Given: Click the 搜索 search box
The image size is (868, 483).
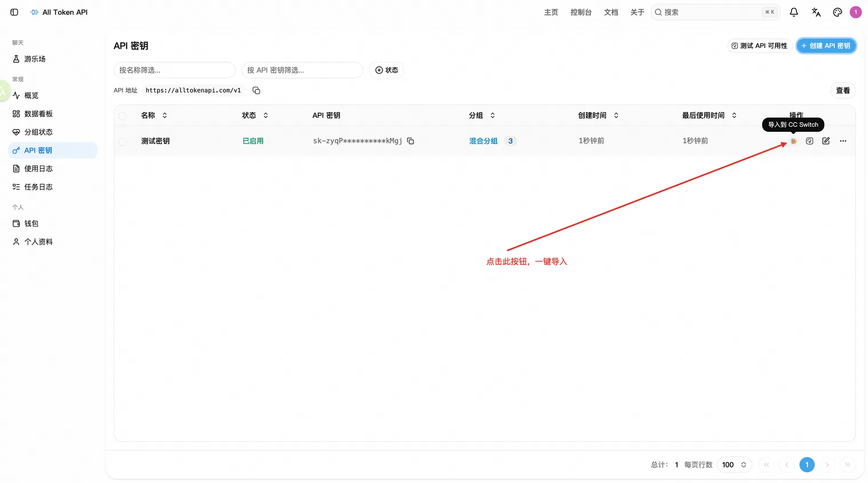Looking at the screenshot, I should [716, 12].
